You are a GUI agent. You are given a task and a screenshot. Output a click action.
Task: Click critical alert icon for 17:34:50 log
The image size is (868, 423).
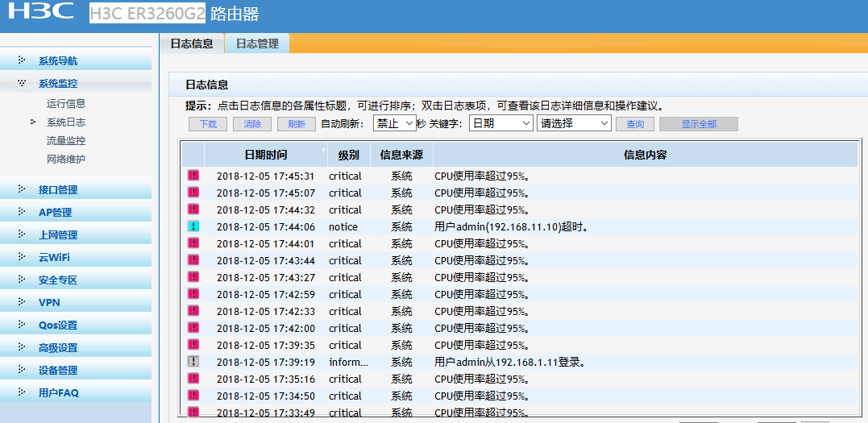(193, 395)
